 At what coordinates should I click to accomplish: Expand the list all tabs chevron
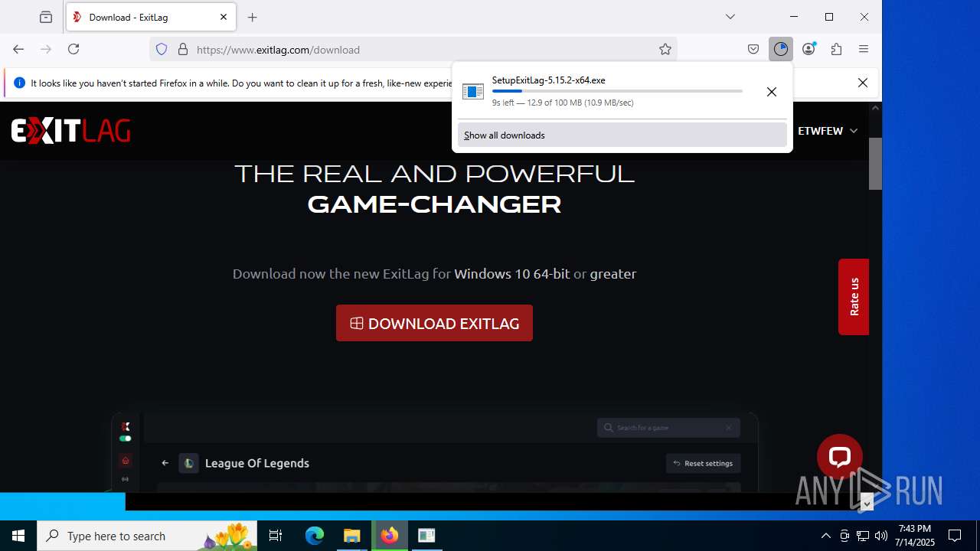730,17
